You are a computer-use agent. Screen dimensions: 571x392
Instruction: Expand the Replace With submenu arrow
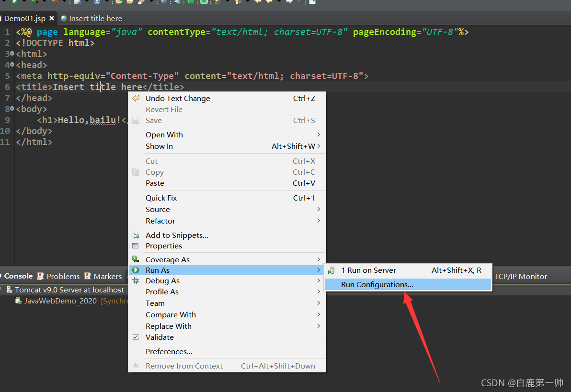click(319, 326)
